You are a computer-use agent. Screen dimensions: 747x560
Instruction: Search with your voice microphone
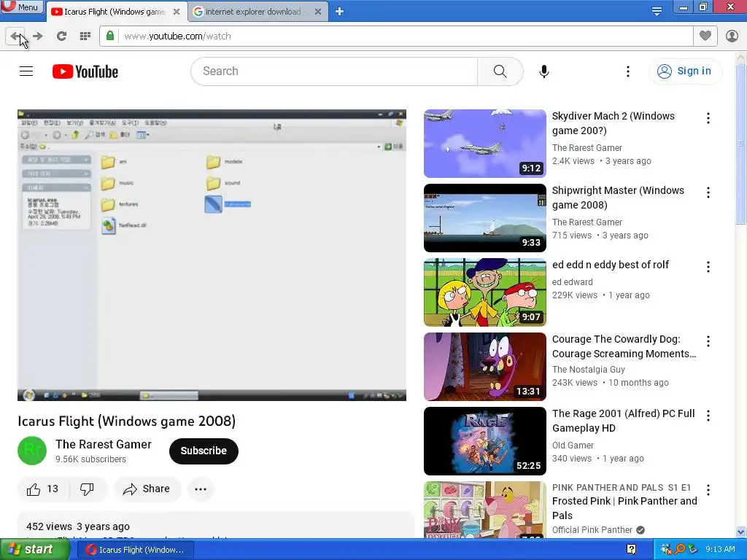coord(544,71)
